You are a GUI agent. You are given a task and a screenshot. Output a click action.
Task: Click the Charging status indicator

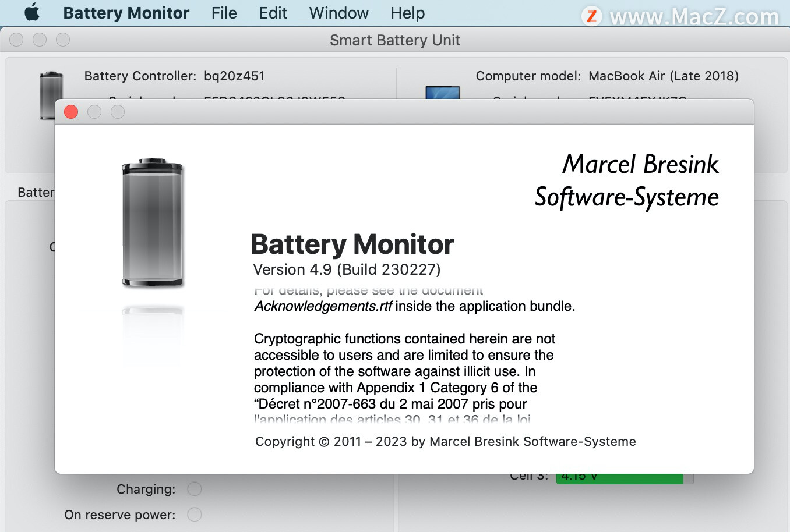(x=195, y=489)
